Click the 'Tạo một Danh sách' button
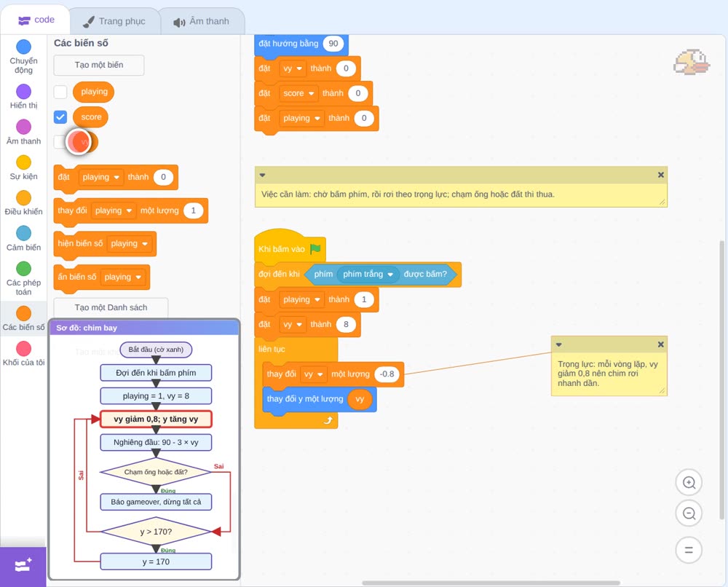 tap(111, 307)
